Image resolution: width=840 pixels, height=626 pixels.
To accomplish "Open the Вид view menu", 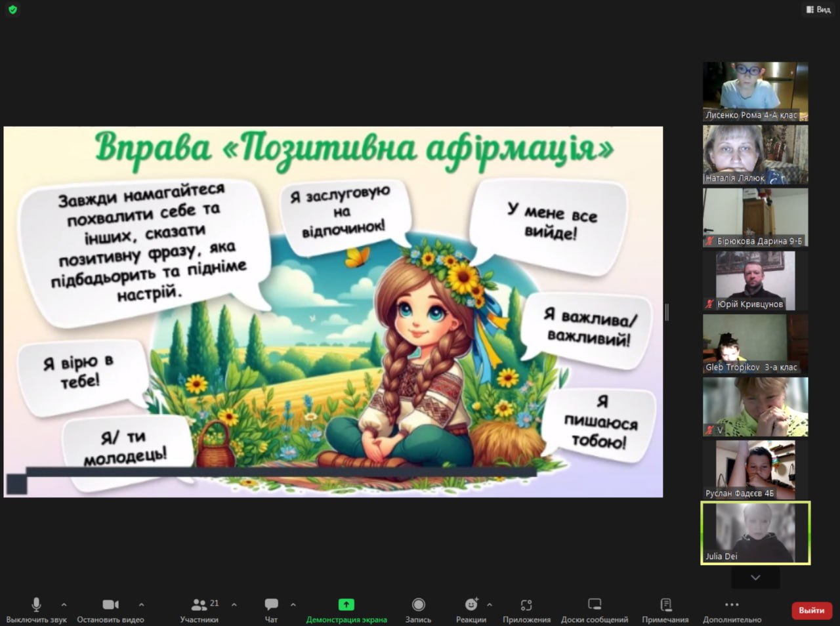I will click(819, 9).
